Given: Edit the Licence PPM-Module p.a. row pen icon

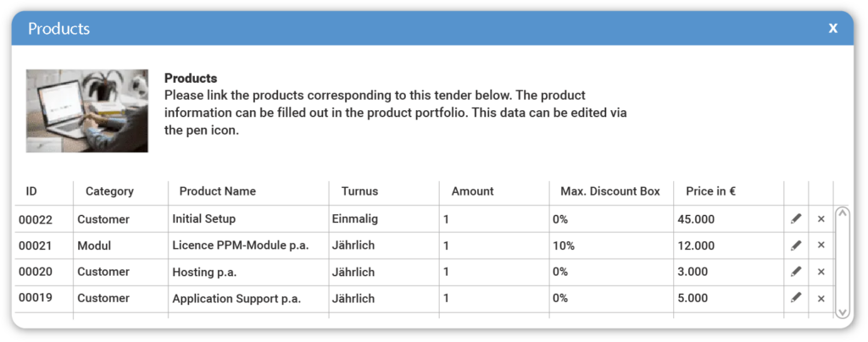Looking at the screenshot, I should 796,245.
